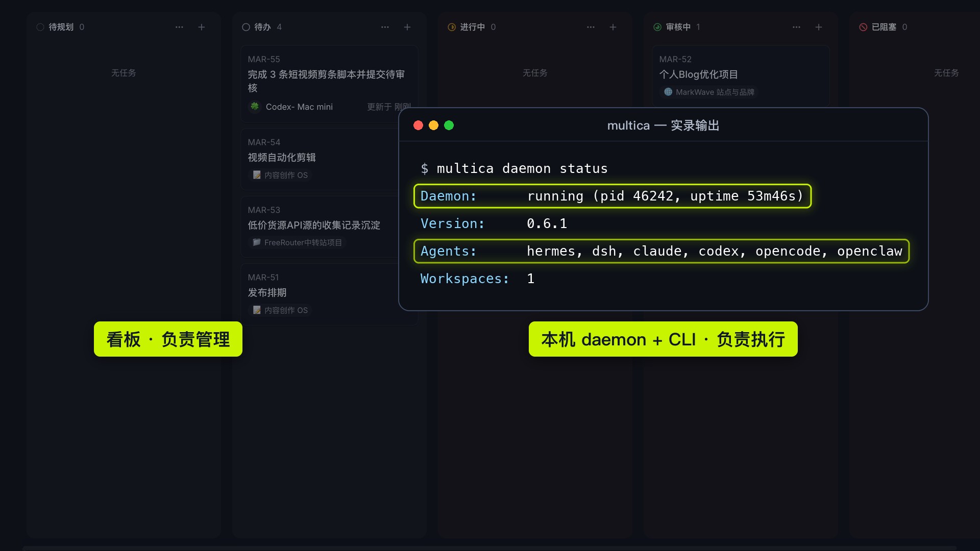Open the 个人Blog优化项目 card
Screen dimensions: 980x551
(741, 77)
